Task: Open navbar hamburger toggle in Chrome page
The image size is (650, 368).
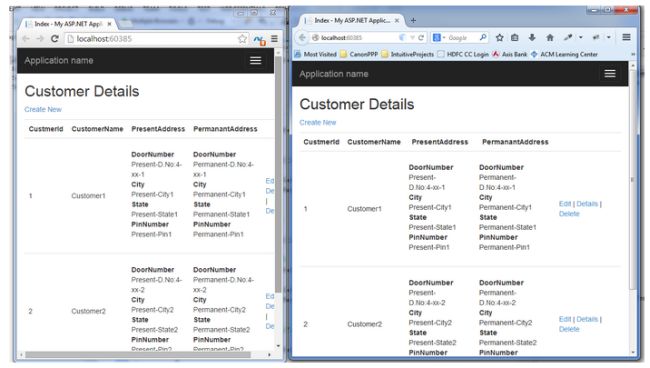Action: click(256, 61)
